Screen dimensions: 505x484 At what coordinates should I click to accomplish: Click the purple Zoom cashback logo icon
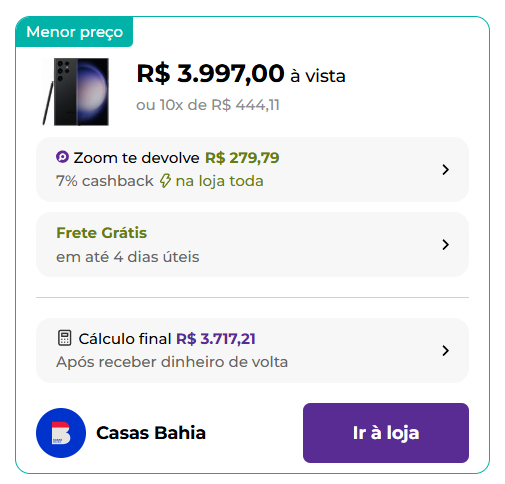[62, 157]
